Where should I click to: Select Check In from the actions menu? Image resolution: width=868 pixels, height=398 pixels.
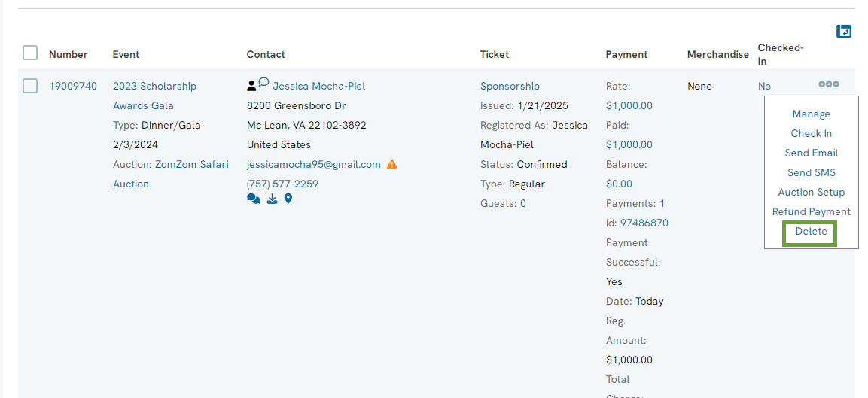(x=811, y=133)
